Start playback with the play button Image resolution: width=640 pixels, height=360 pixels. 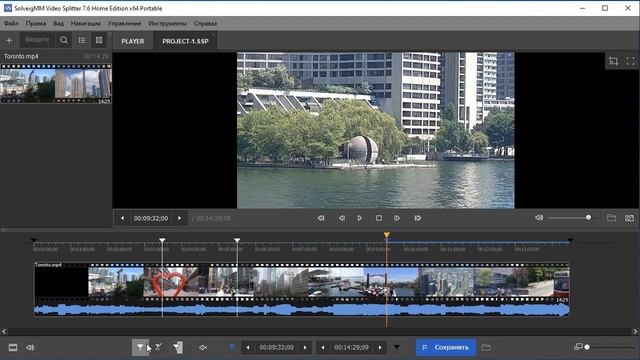(x=359, y=218)
